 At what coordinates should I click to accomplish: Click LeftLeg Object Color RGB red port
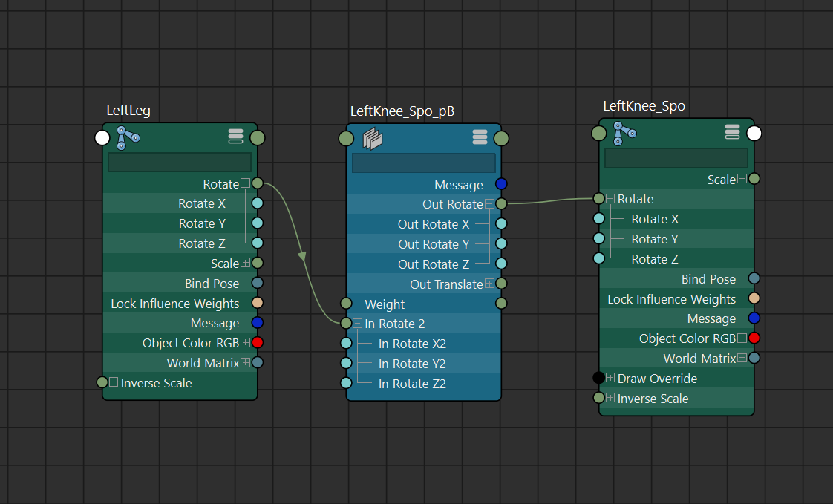pyautogui.click(x=257, y=343)
